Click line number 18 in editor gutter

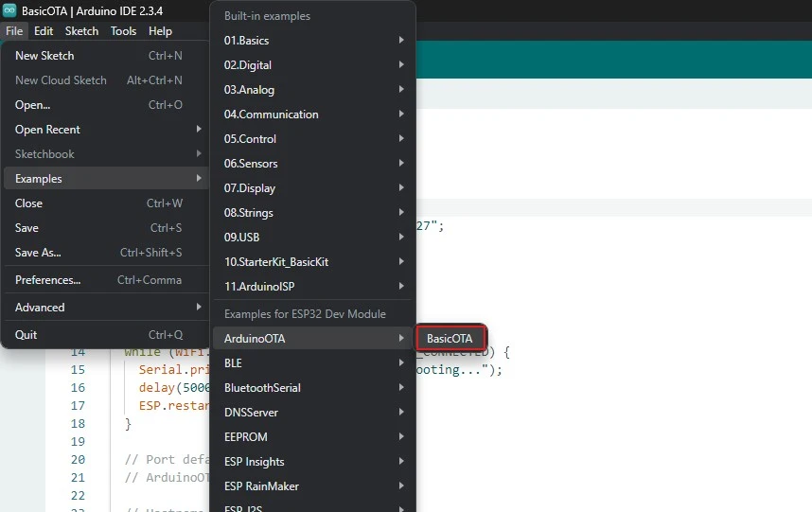[x=78, y=423]
